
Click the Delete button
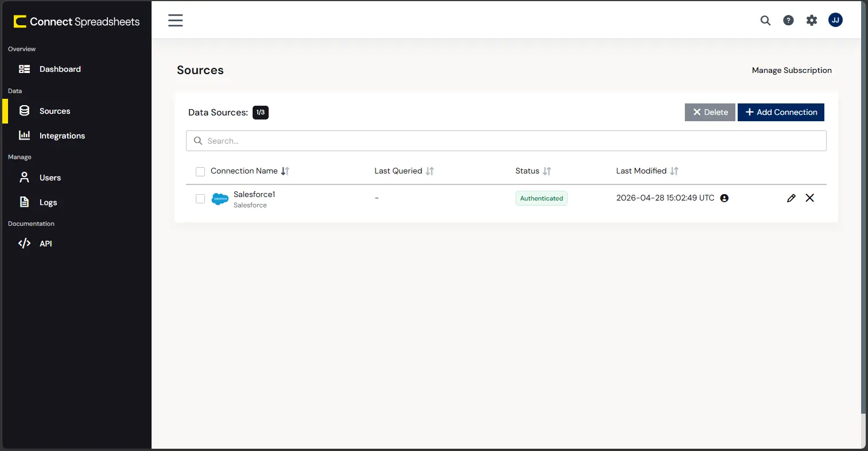click(710, 112)
